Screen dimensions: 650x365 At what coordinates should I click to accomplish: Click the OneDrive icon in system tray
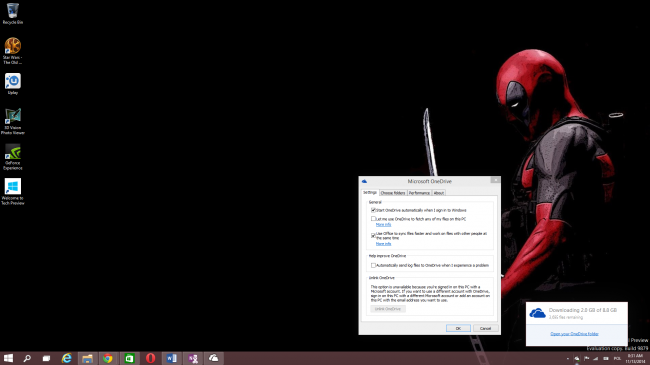(x=577, y=358)
